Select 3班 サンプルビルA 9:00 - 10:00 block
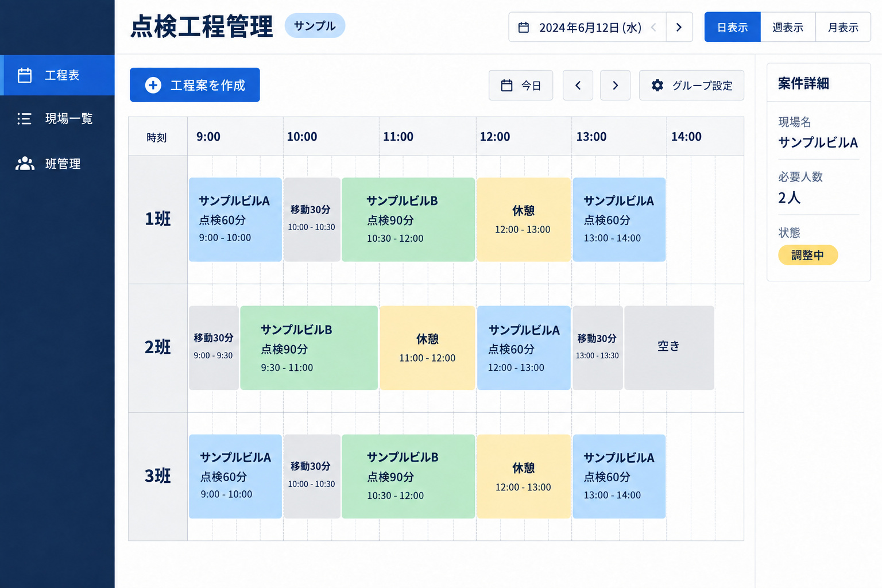Viewport: 882px width, 588px height. [235, 477]
